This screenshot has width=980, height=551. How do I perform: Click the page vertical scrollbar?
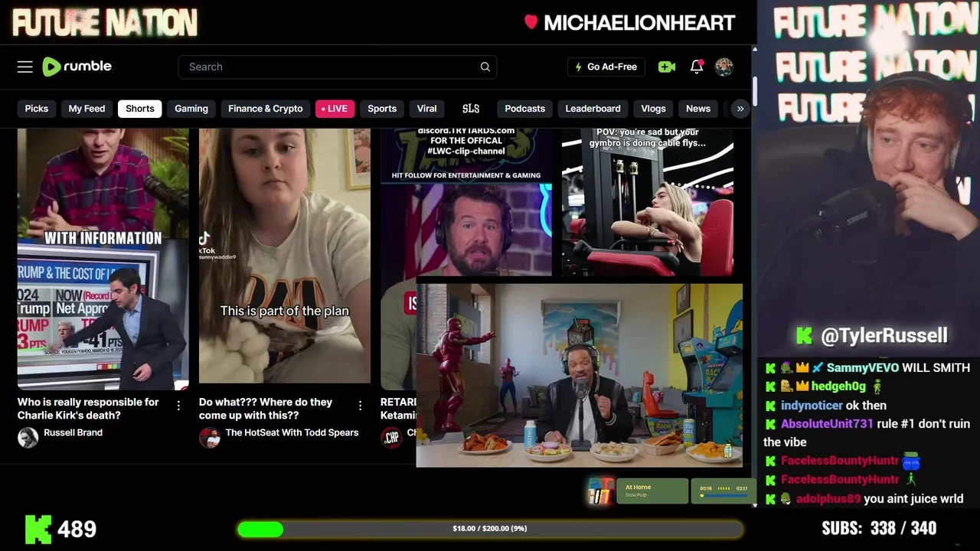coord(754,92)
